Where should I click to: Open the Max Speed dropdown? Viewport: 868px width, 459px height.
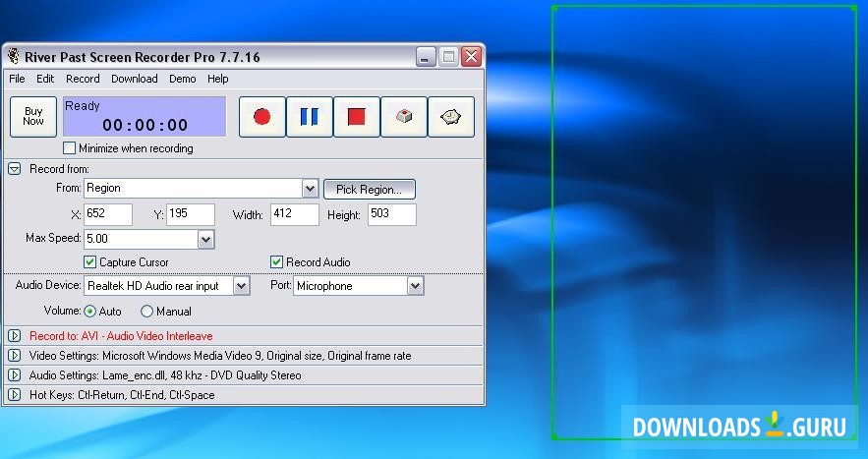point(205,239)
